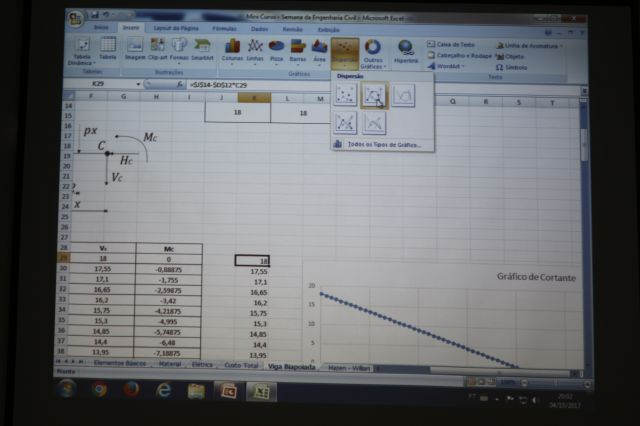Choose scatter with straight lines chart

tap(374, 122)
